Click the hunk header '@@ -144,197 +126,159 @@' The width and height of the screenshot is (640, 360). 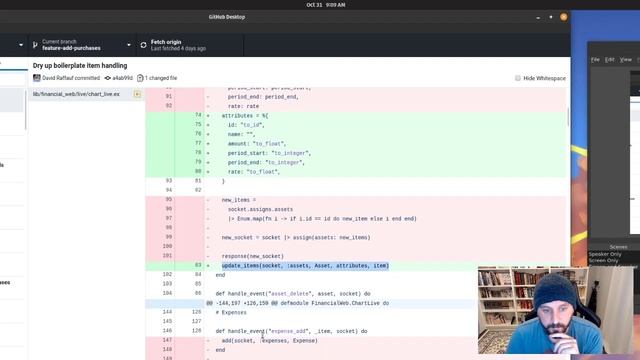[x=298, y=303]
